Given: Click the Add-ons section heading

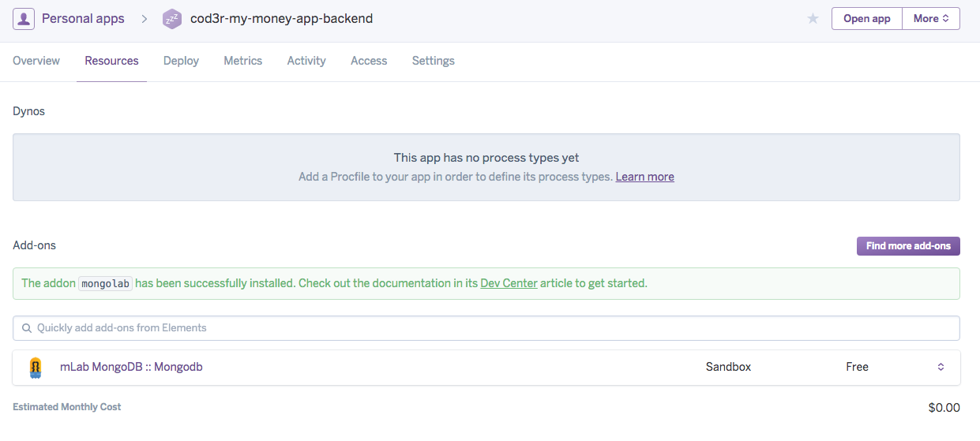Looking at the screenshot, I should [x=35, y=245].
